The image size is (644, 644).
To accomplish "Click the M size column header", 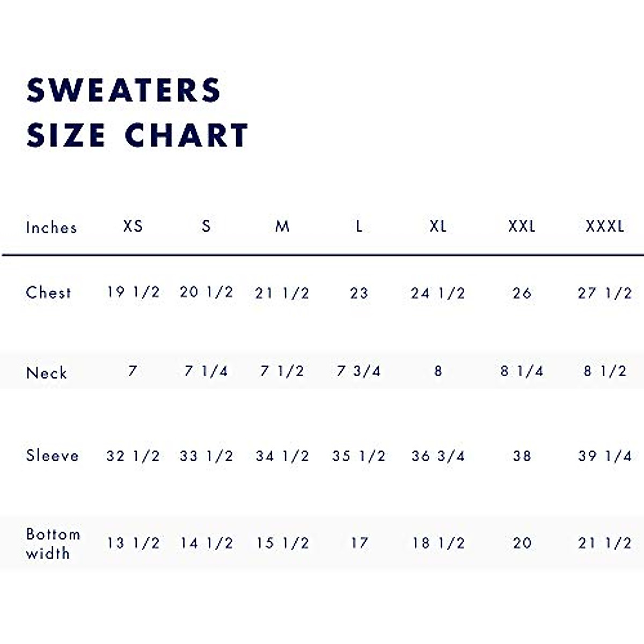I will tap(282, 226).
